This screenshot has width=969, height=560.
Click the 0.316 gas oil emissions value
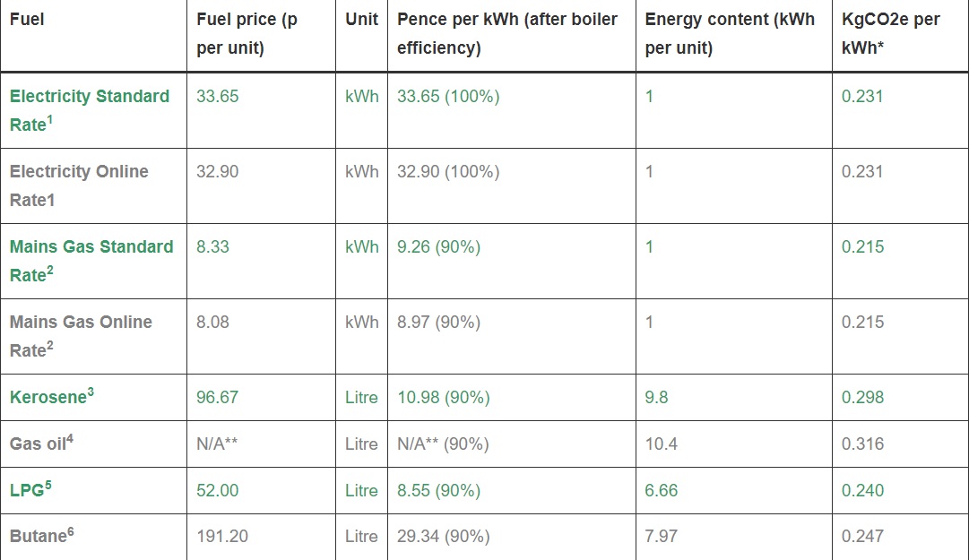[x=862, y=444]
